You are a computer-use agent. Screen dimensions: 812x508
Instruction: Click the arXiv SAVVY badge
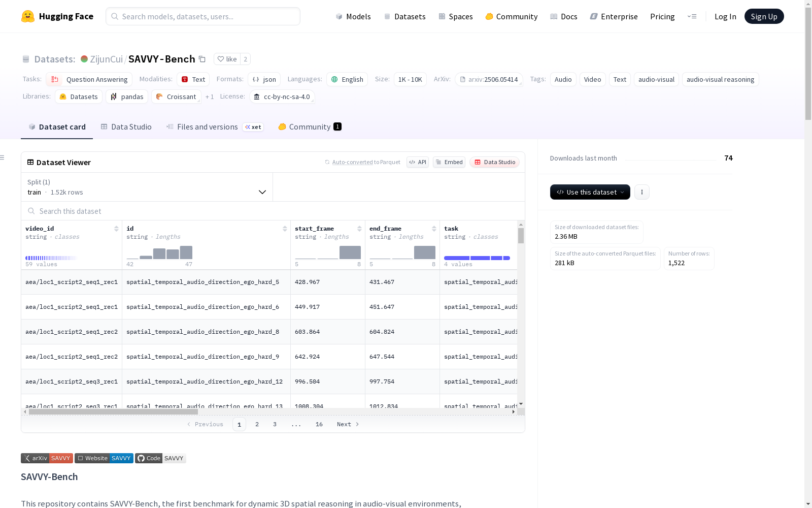click(x=47, y=458)
